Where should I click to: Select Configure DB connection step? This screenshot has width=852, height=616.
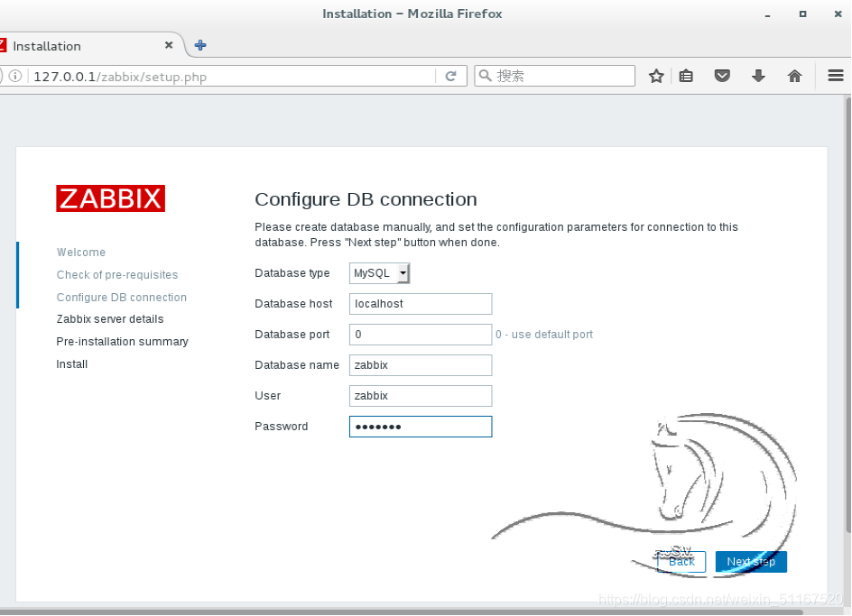[x=122, y=297]
